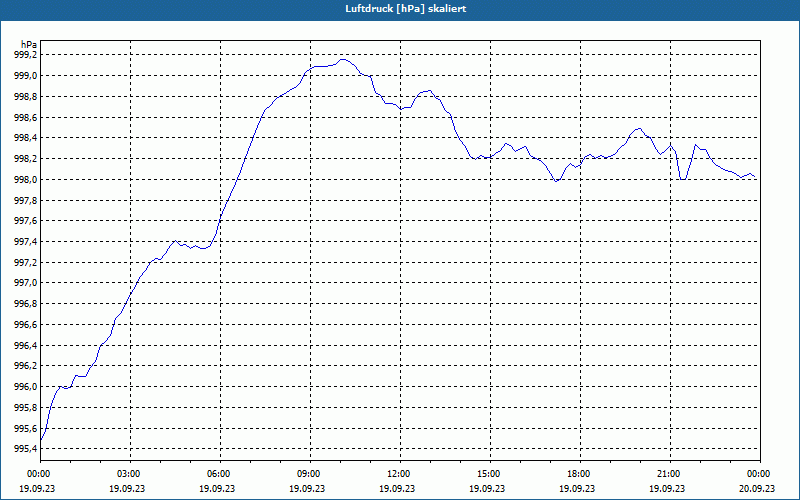Click the 21:00 time axis label
This screenshot has height=500, width=800.
click(x=670, y=474)
